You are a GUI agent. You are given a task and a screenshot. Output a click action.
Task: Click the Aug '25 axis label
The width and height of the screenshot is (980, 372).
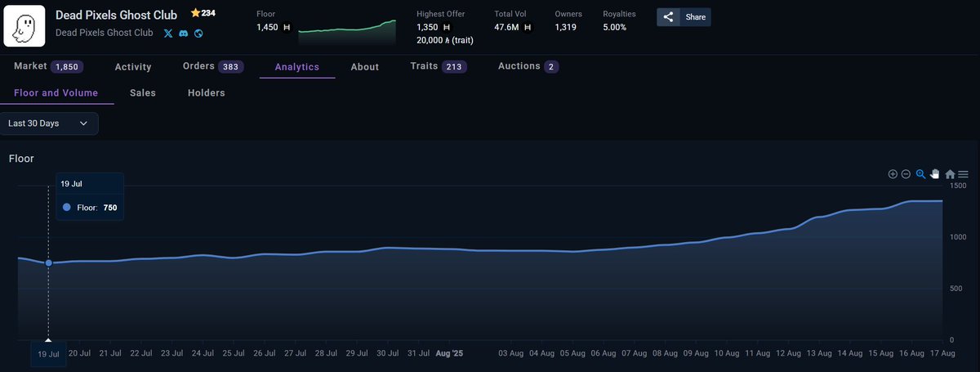point(449,353)
